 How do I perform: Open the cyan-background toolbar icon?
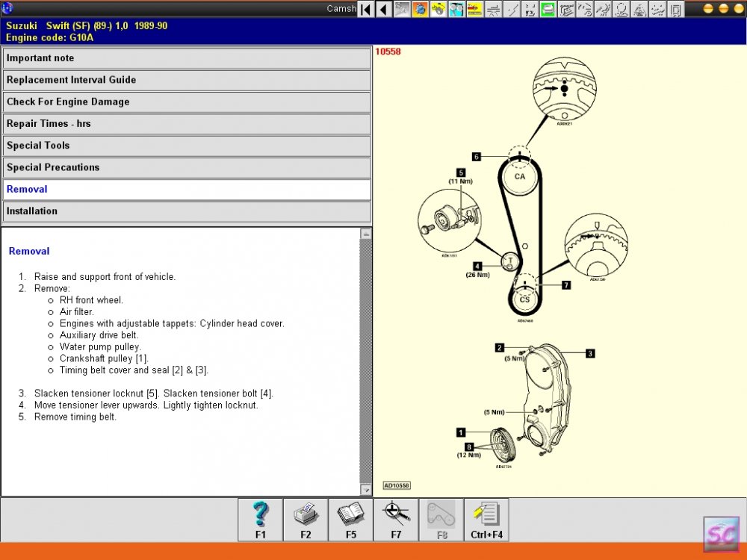pos(456,9)
